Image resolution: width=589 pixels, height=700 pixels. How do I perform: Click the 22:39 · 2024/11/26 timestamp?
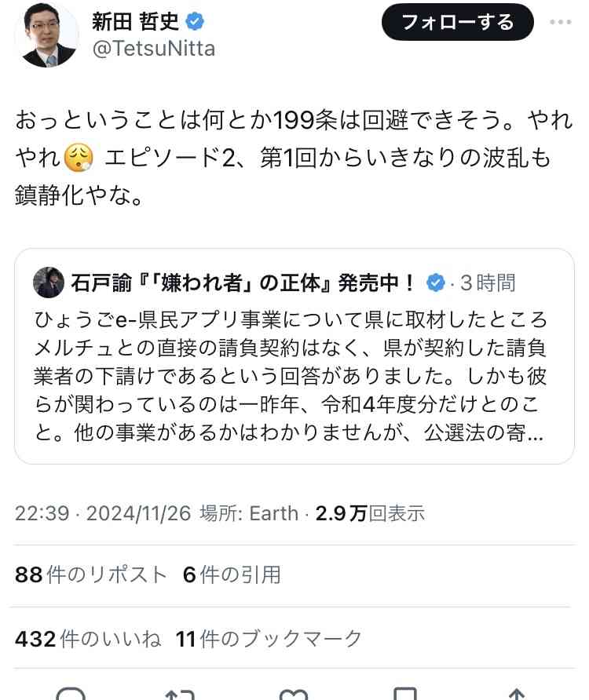point(103,513)
